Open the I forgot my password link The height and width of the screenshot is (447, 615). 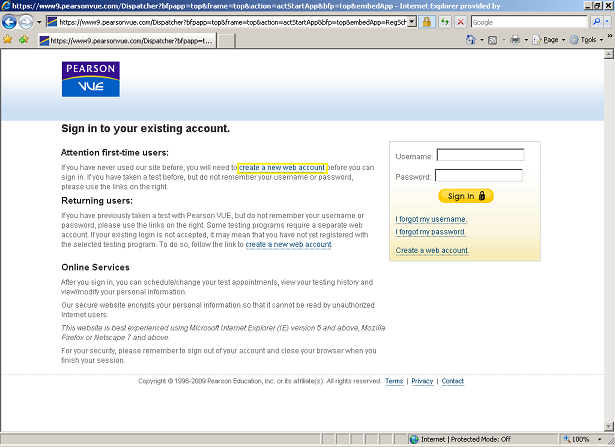pos(430,232)
